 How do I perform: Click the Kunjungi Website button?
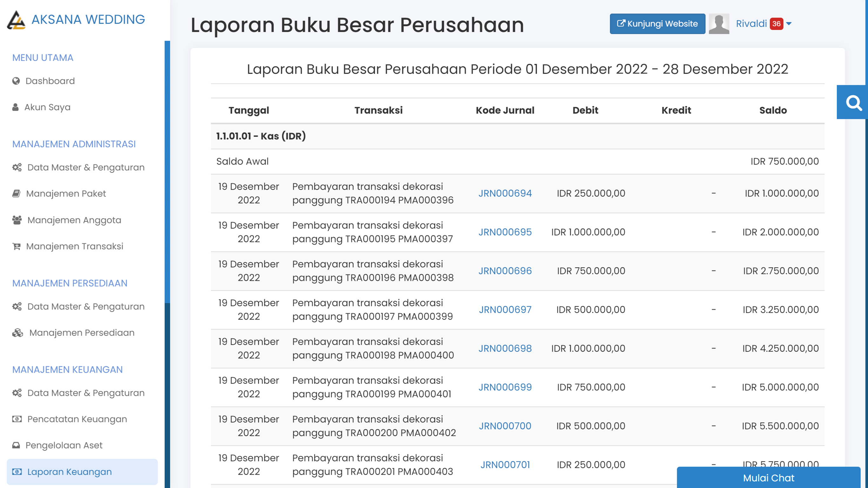click(657, 24)
